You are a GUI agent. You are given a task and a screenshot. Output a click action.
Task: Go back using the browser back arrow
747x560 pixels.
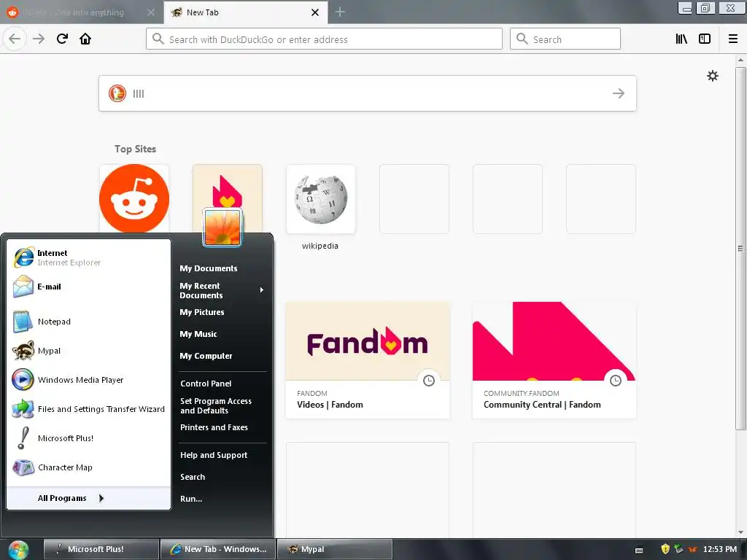[15, 39]
